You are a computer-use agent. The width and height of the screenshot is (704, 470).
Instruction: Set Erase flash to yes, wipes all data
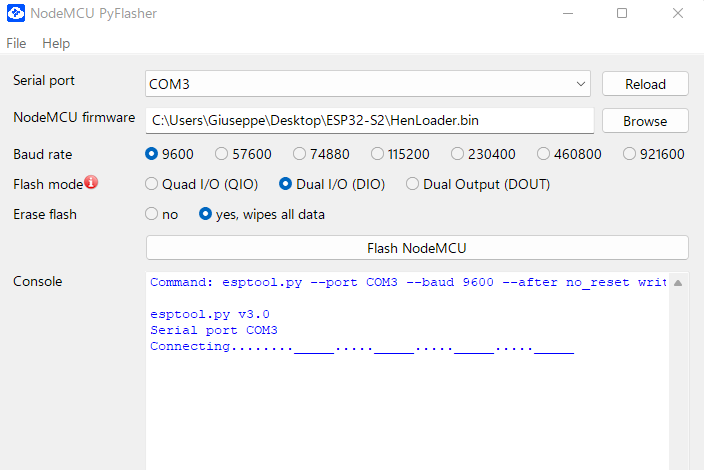click(x=262, y=214)
